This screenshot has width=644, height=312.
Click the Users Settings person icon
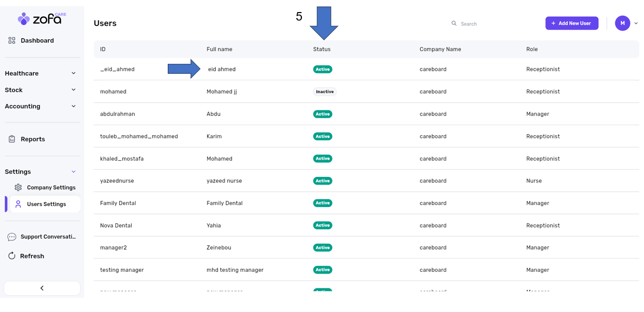click(18, 204)
